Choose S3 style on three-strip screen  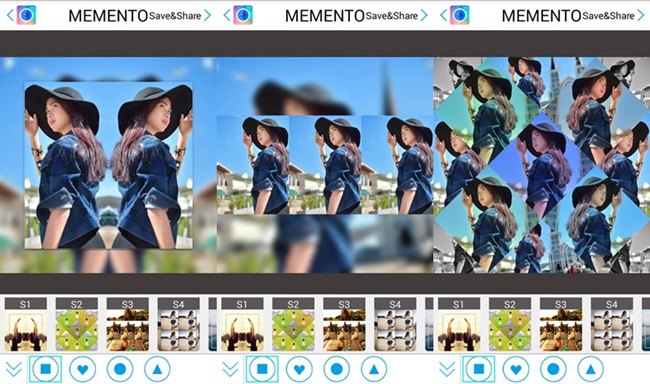[x=344, y=324]
